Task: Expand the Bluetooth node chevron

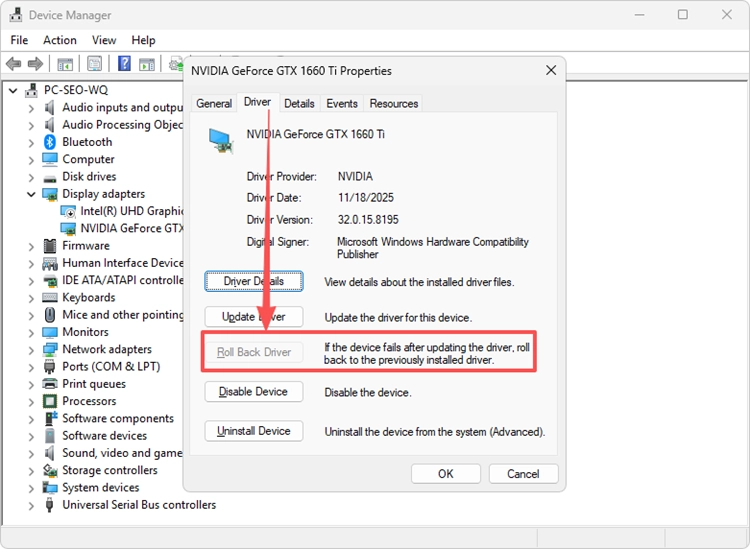Action: click(x=31, y=143)
